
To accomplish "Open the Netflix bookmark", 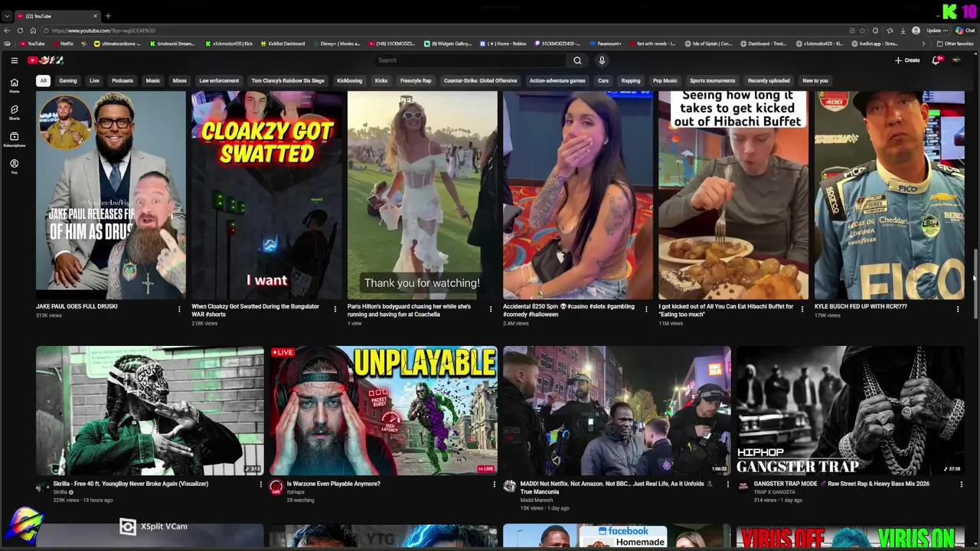I will coord(63,44).
